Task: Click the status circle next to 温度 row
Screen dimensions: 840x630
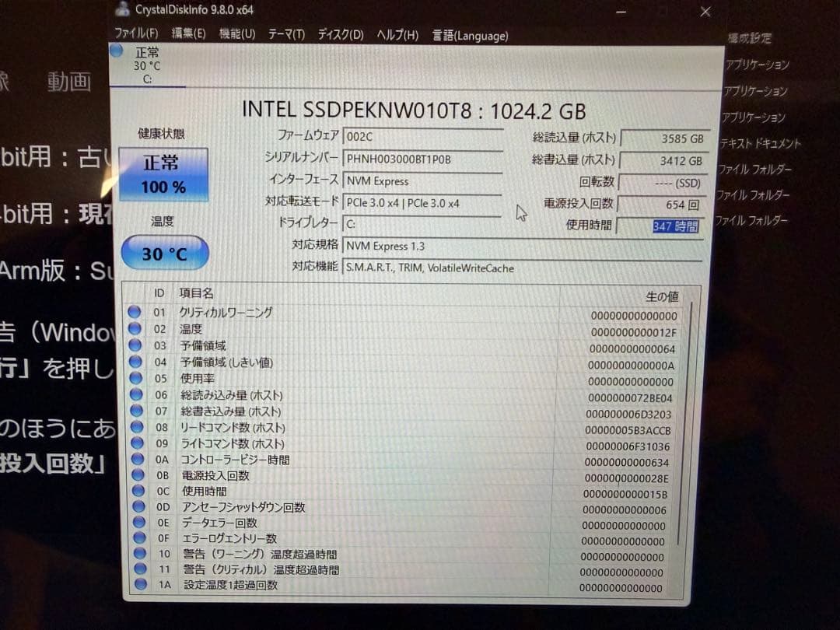Action: 135,328
